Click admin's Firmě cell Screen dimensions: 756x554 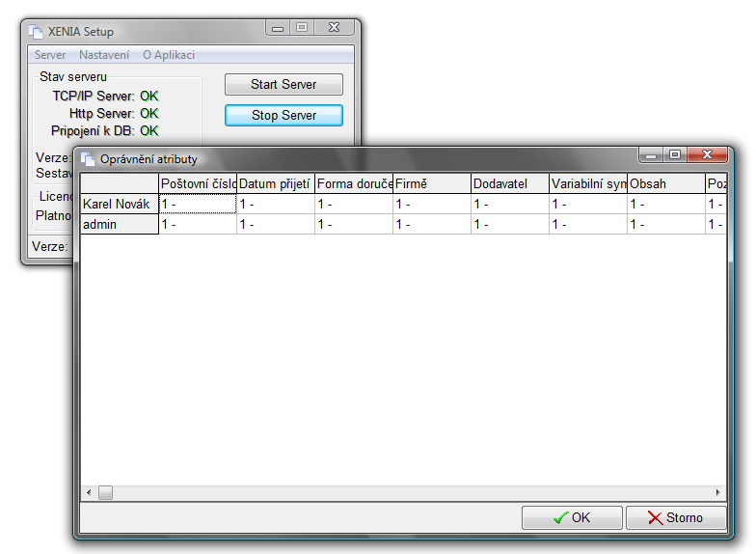click(432, 224)
